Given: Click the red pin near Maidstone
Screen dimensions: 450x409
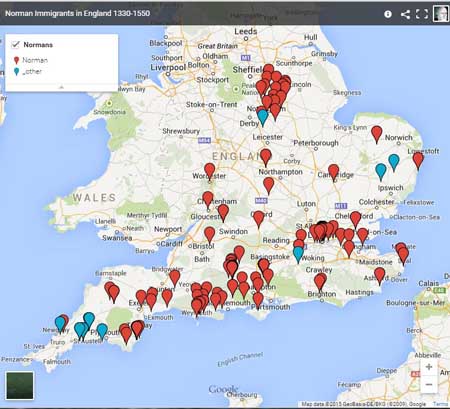Looking at the screenshot, I should click(349, 249).
